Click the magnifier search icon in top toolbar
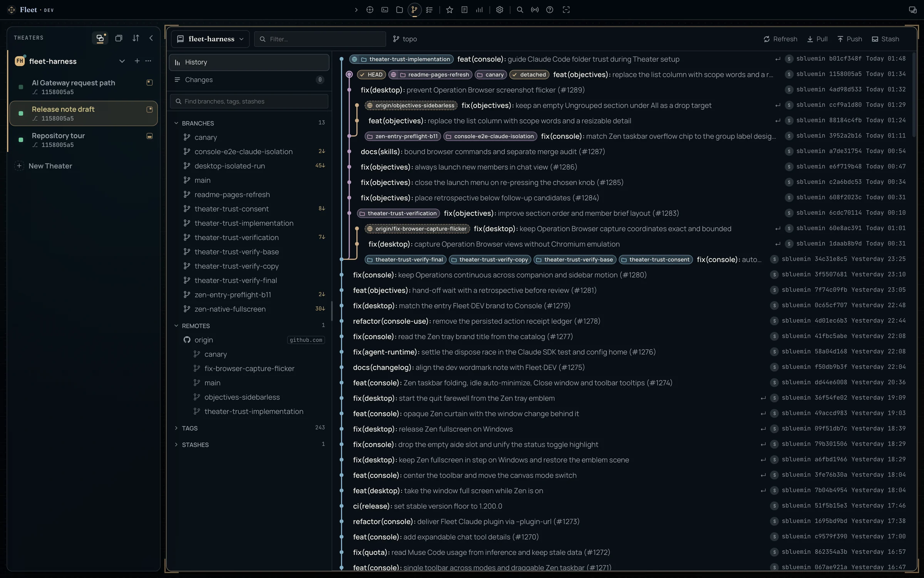Viewport: 924px width, 578px height. (520, 10)
